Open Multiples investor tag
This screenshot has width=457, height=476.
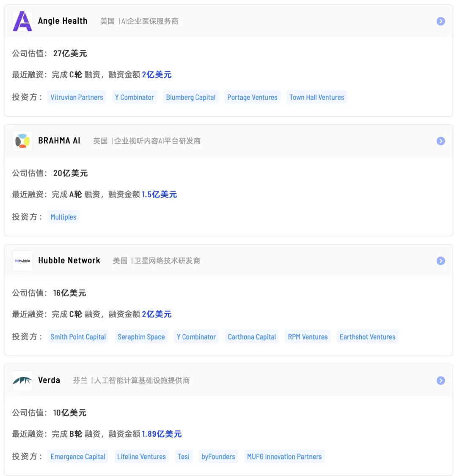(63, 217)
